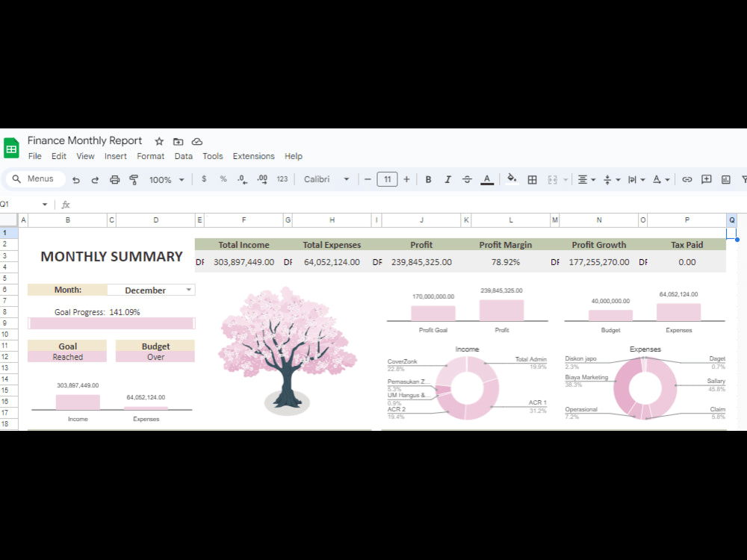Activate the paint format tool
This screenshot has height=560, width=747.
click(x=134, y=179)
